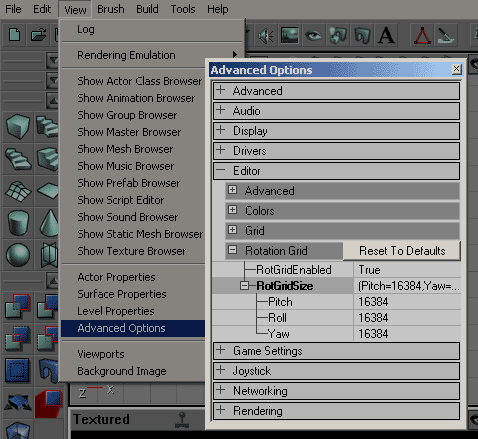Click the Pitch value 16384 field
This screenshot has height=439, width=478.
coord(407,302)
